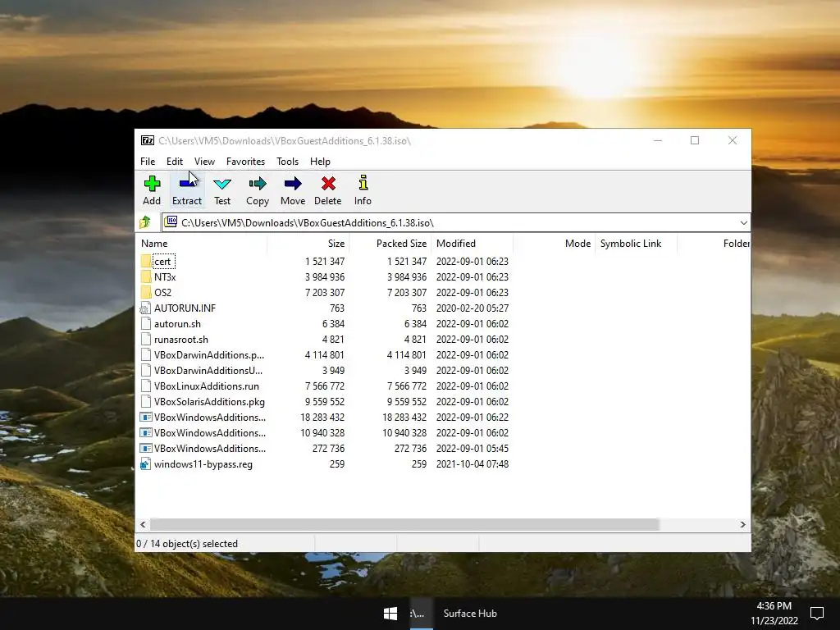The height and width of the screenshot is (630, 840).
Task: Click the runasroot.sh file icon
Action: (x=145, y=339)
